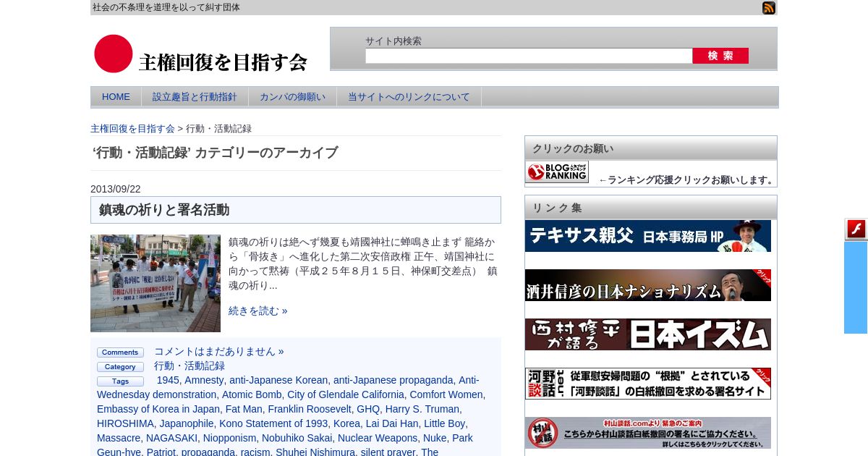Click the 2013/09/22 post date
The image size is (868, 456).
(x=116, y=189)
